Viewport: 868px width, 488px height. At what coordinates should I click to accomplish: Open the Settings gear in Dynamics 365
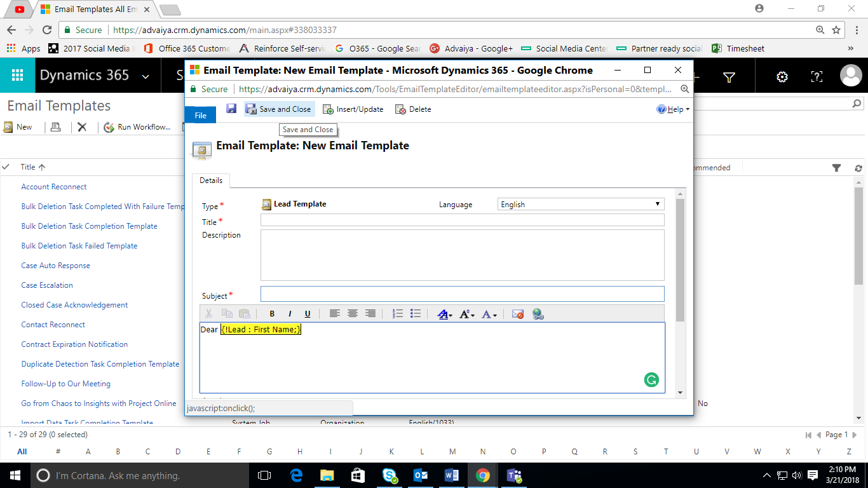(x=782, y=77)
